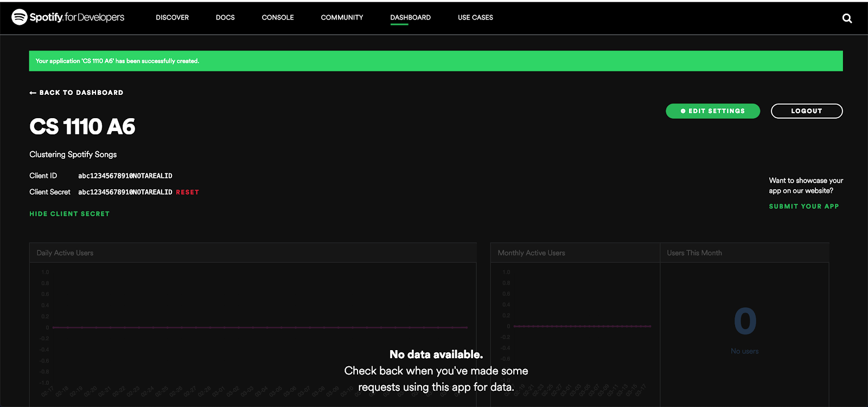Click the Client Secret value string
Screen dimensions: 868x407
125,192
